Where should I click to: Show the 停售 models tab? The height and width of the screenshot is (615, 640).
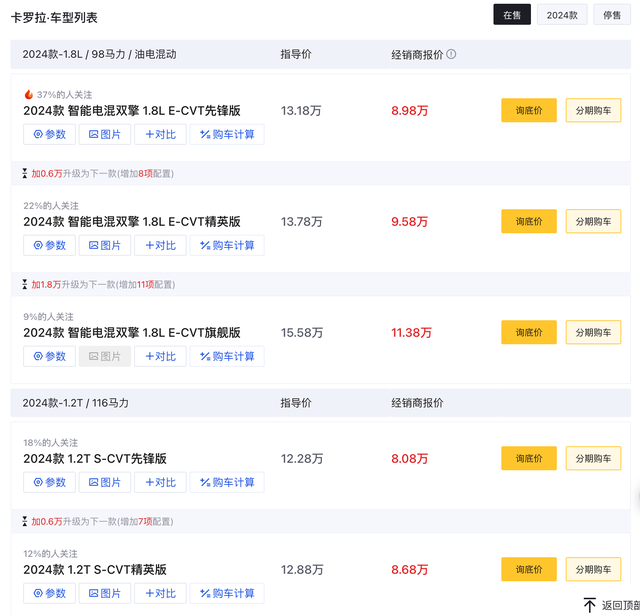point(612,15)
